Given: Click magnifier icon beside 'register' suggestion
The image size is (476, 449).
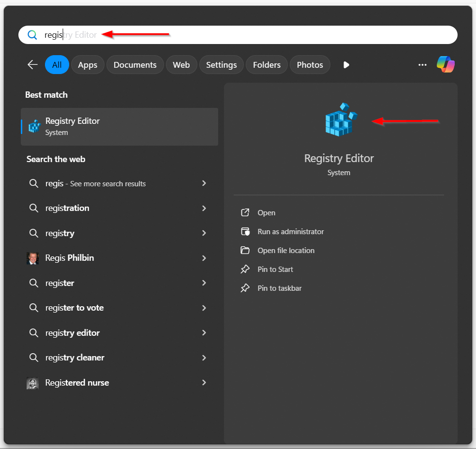Looking at the screenshot, I should click(x=34, y=283).
